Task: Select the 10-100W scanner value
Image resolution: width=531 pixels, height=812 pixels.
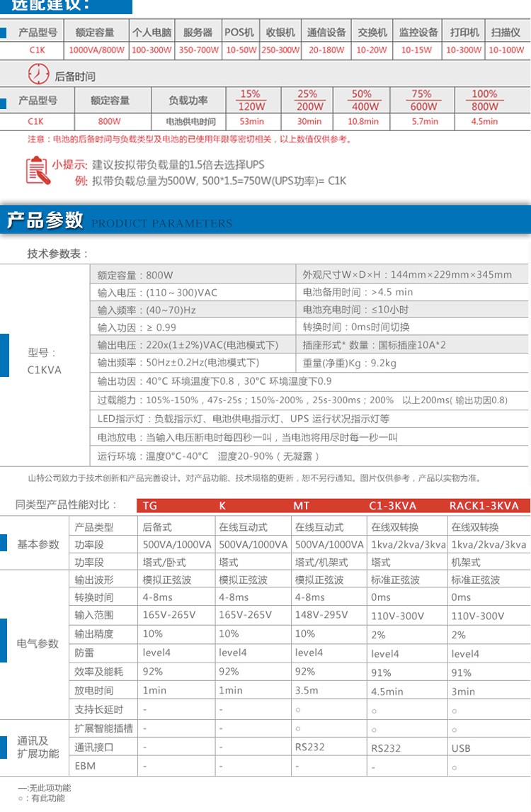Action: (x=506, y=50)
